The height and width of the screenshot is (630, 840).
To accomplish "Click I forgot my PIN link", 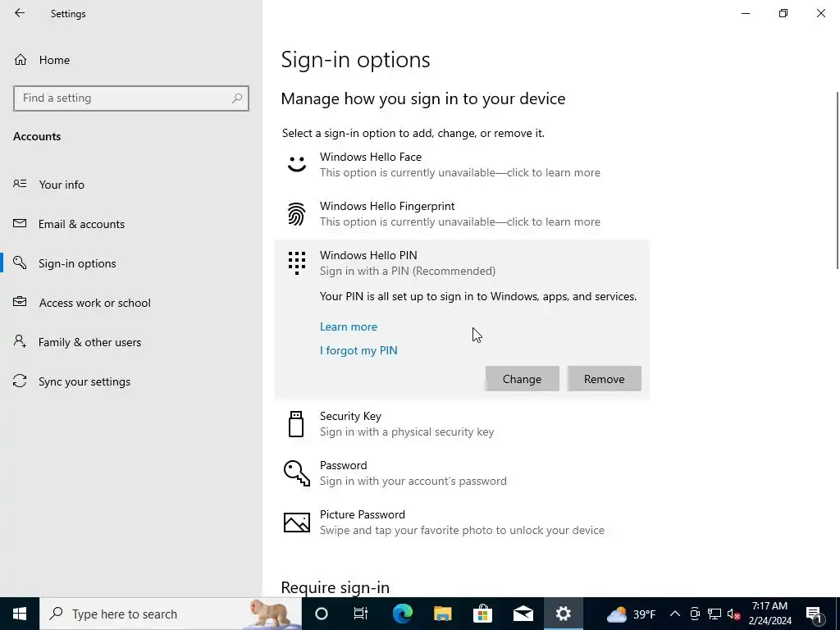I will point(358,350).
